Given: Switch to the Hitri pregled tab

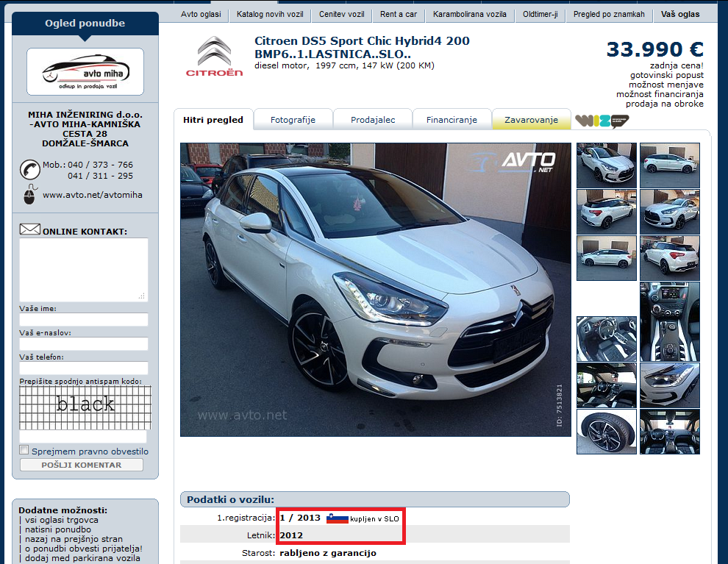Looking at the screenshot, I should tap(213, 120).
